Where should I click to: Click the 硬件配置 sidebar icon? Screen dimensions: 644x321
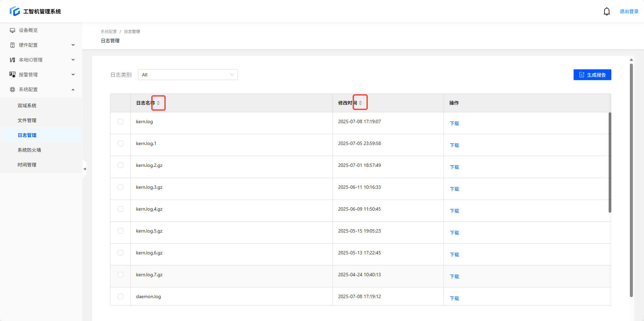[12, 45]
